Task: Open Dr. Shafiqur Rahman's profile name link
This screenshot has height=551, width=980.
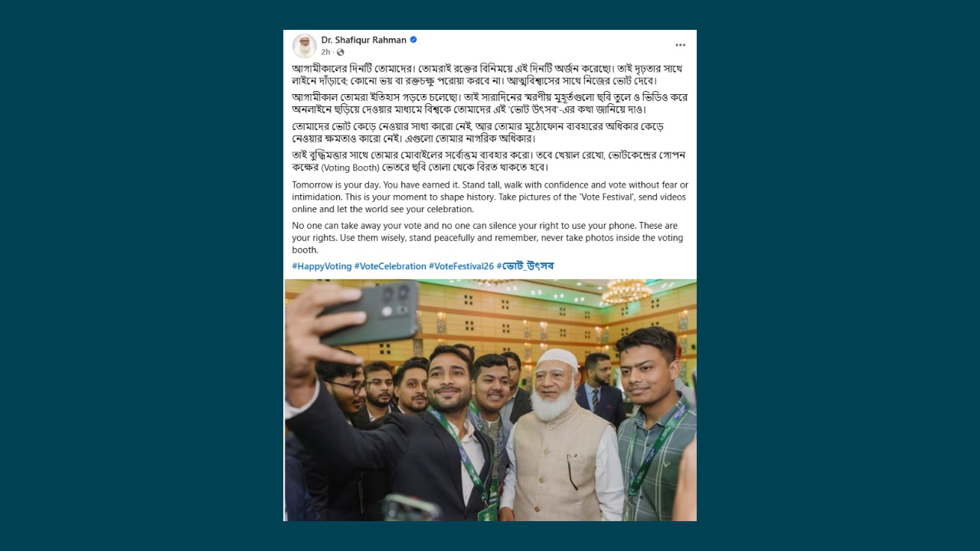Action: click(x=364, y=40)
